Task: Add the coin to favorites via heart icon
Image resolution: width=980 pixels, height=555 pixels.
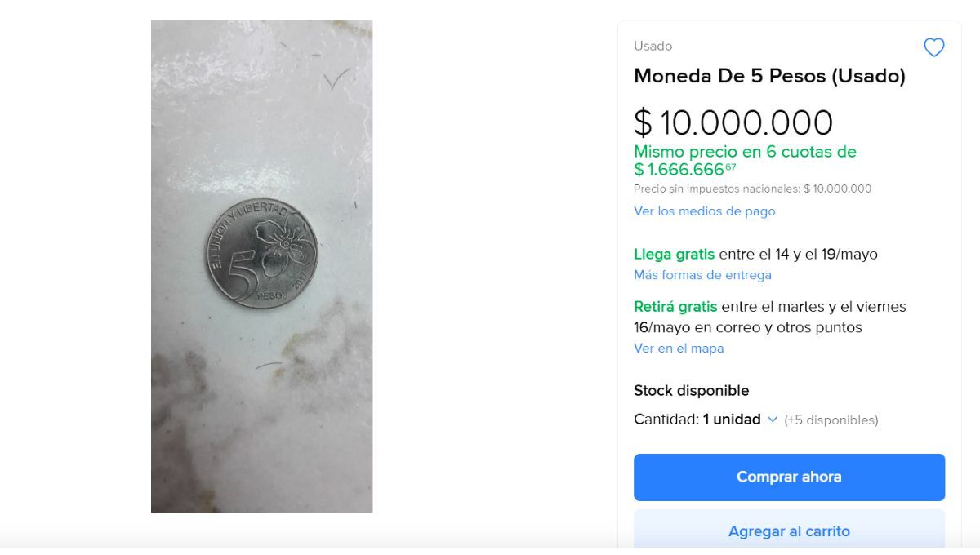Action: (933, 47)
